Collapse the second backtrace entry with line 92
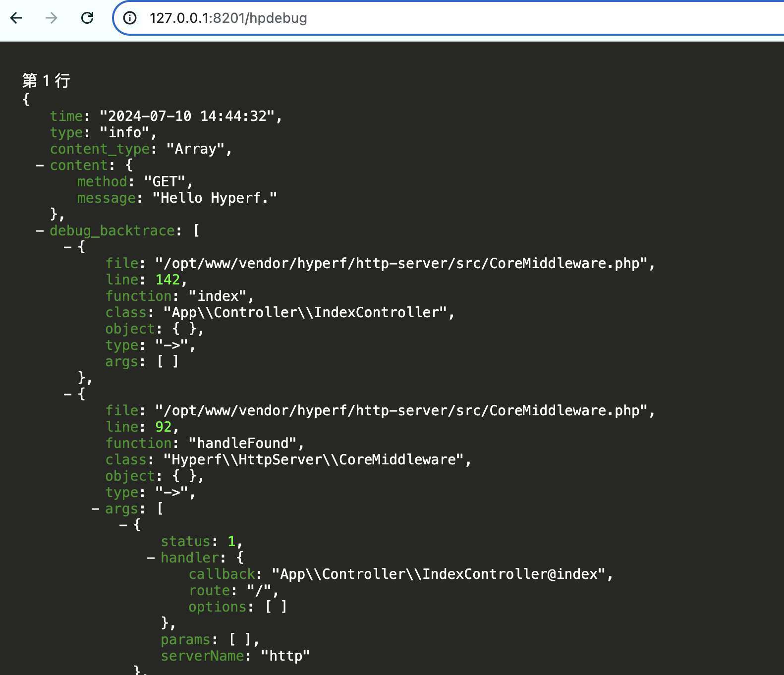The height and width of the screenshot is (675, 784). point(67,394)
